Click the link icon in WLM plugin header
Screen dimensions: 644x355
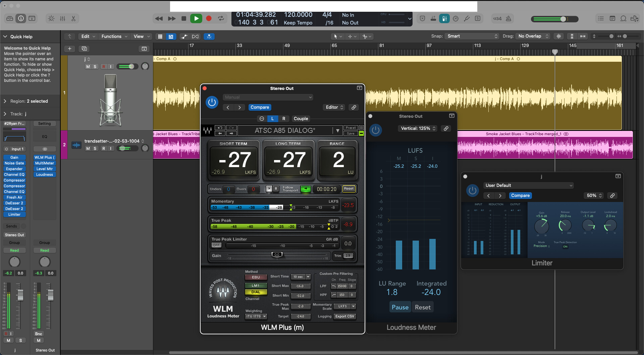click(x=354, y=107)
